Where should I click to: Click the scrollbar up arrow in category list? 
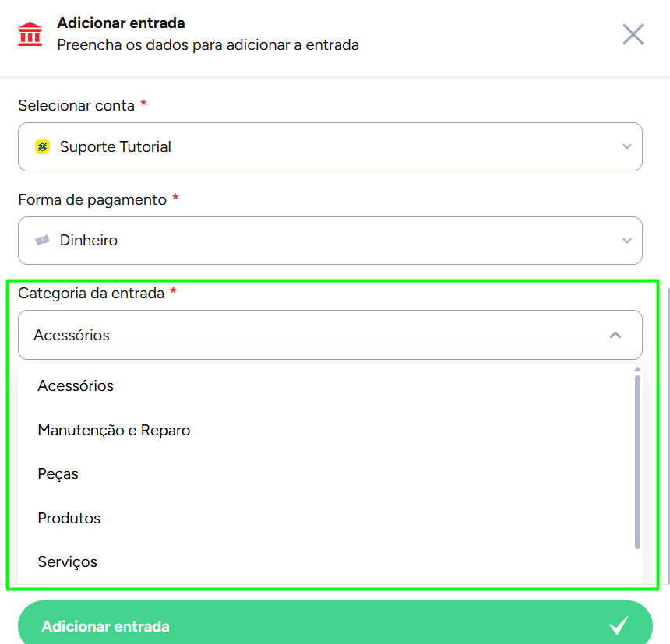[x=637, y=369]
